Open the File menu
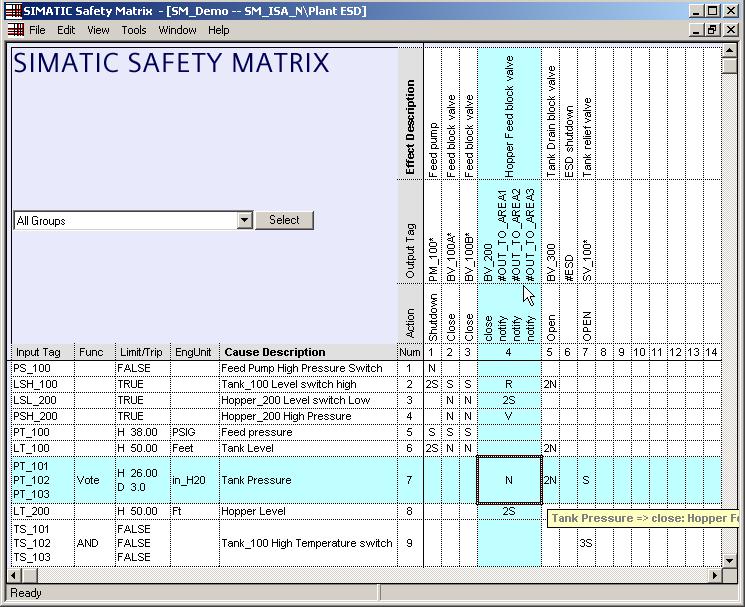Viewport: 745px width, 607px height. click(37, 30)
